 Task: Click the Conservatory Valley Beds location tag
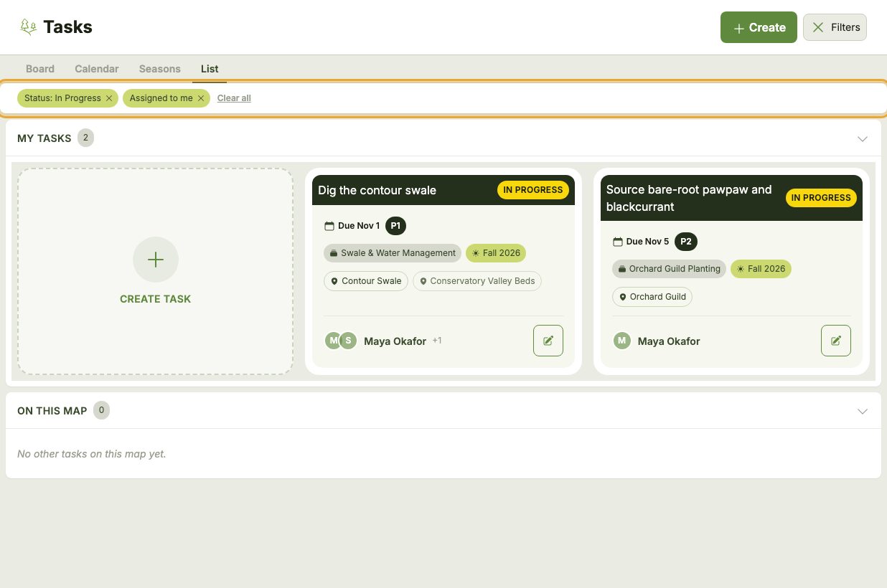pyautogui.click(x=477, y=281)
